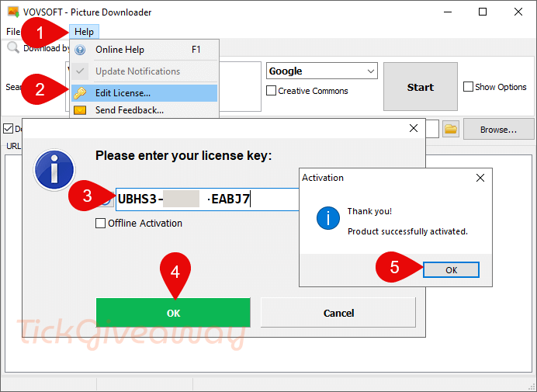
Task: Open the Google search engine dropdown
Action: pos(322,71)
